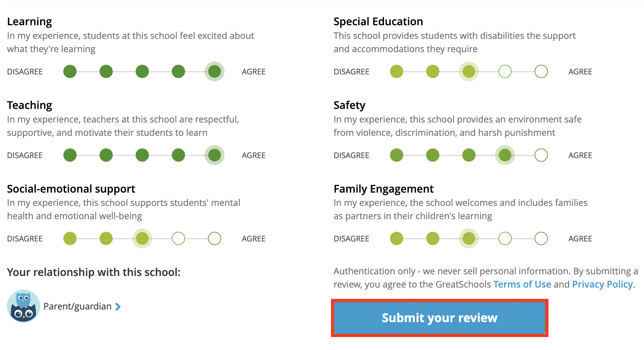The height and width of the screenshot is (350, 644).
Task: Select the second Safety rating dot
Action: 433,155
